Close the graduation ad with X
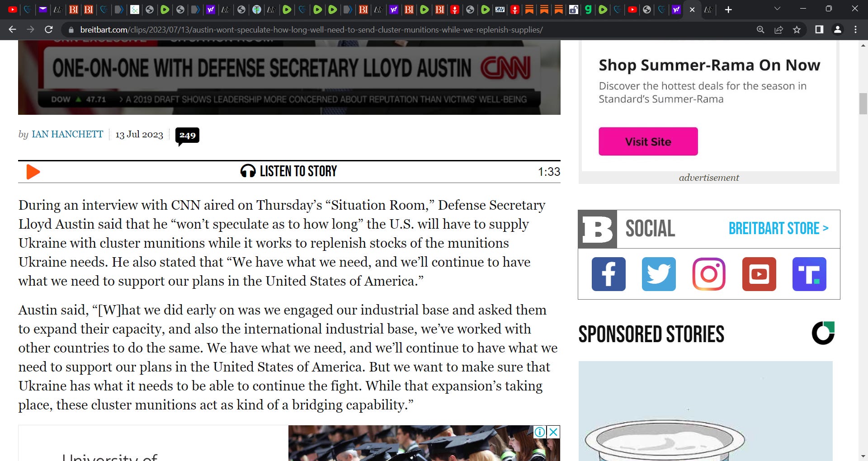 [553, 432]
